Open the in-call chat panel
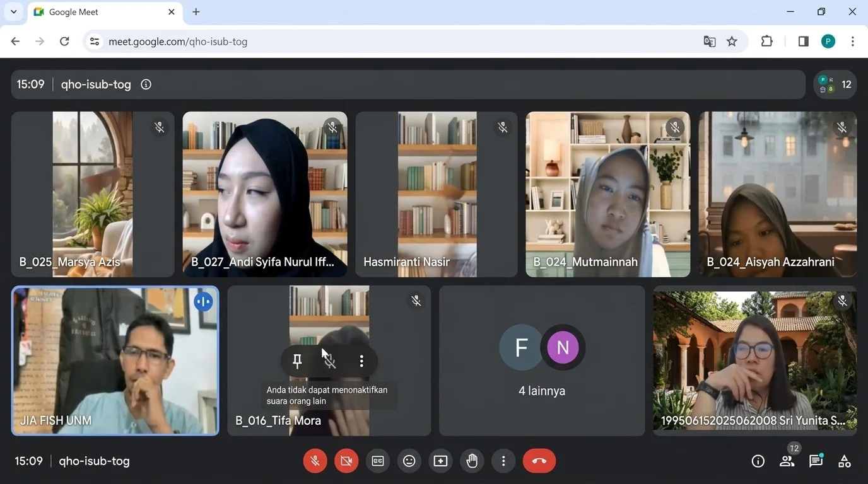 point(816,461)
